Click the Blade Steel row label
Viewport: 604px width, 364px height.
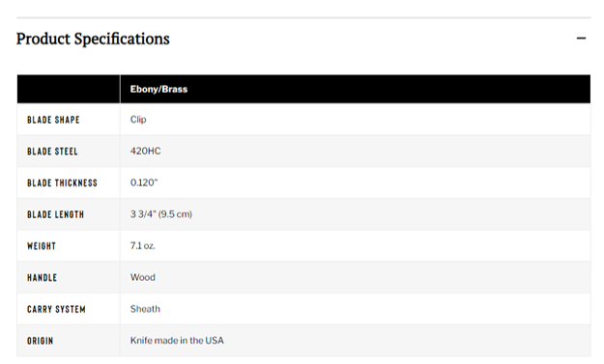coord(52,152)
